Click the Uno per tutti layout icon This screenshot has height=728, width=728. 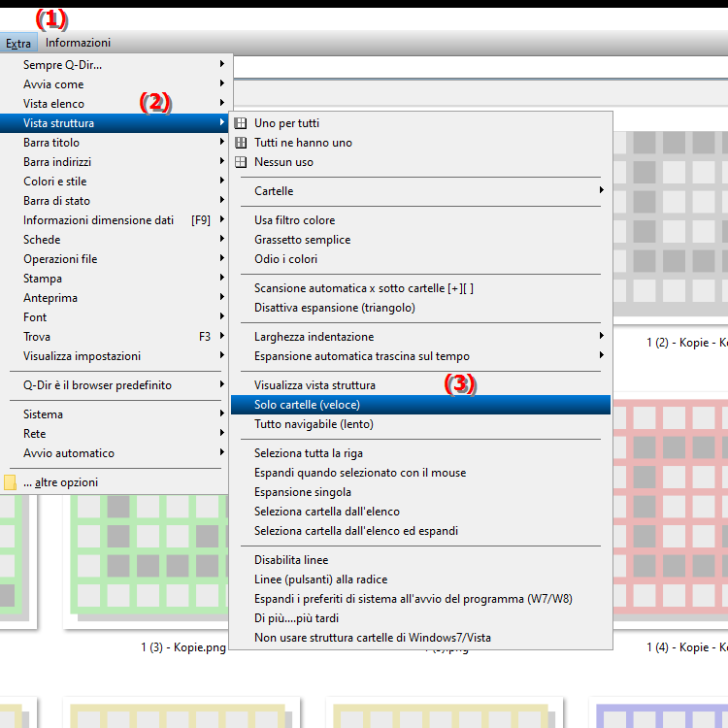point(241,123)
